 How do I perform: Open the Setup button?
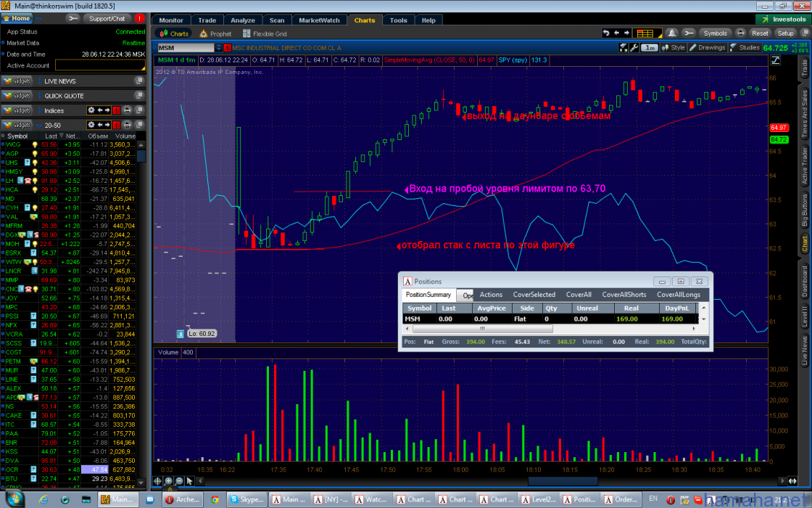point(785,33)
